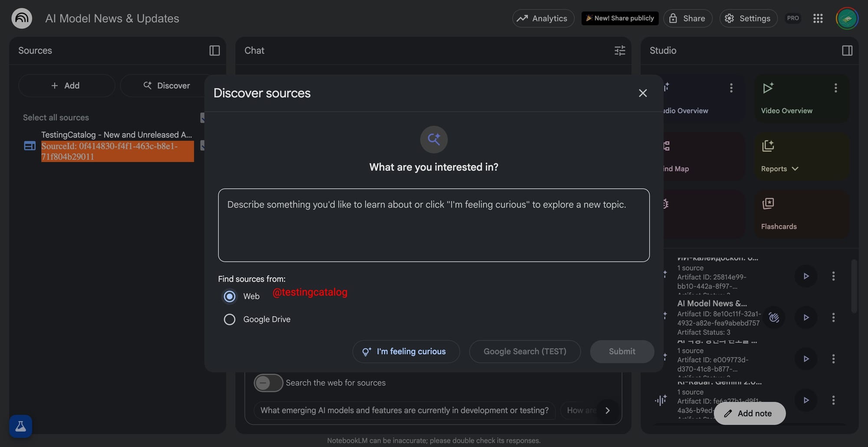Select the Google Drive radio option
The width and height of the screenshot is (868, 447).
pos(229,319)
